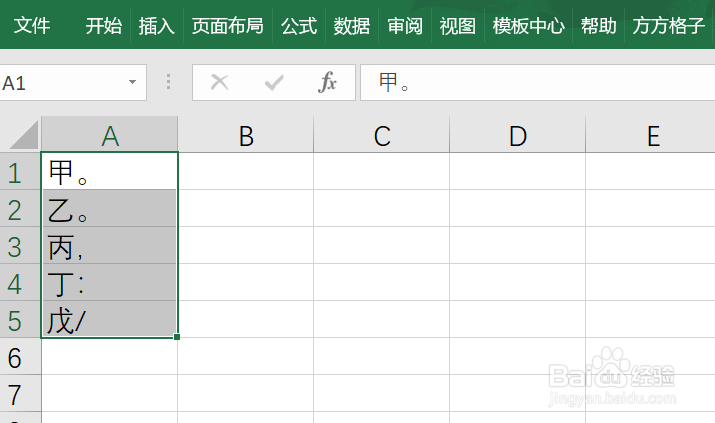Viewport: 715px width, 423px height.
Task: Click the formula bar resize dots handle
Action: click(x=168, y=82)
